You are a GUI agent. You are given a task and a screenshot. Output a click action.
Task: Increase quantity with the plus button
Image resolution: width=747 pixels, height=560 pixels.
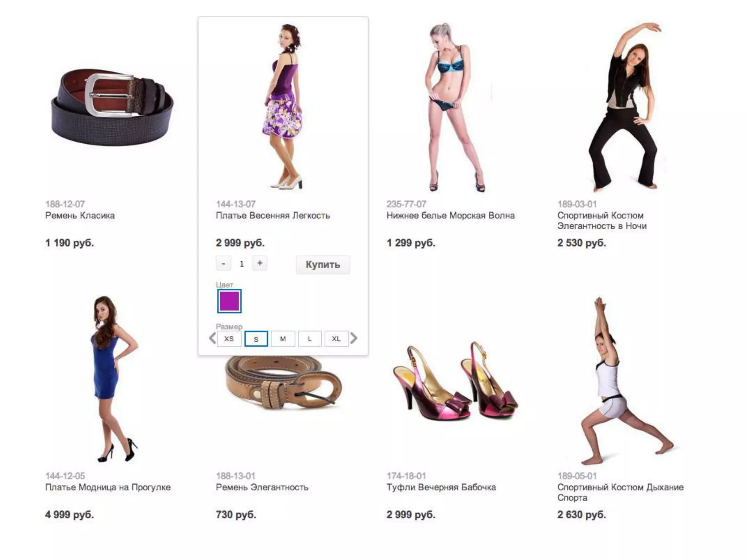260,263
